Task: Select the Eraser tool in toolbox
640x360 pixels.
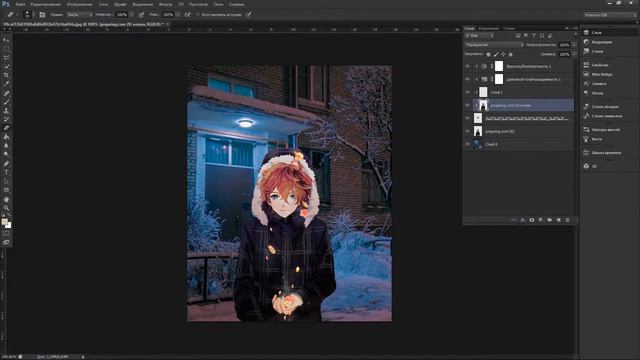Action: tap(6, 128)
